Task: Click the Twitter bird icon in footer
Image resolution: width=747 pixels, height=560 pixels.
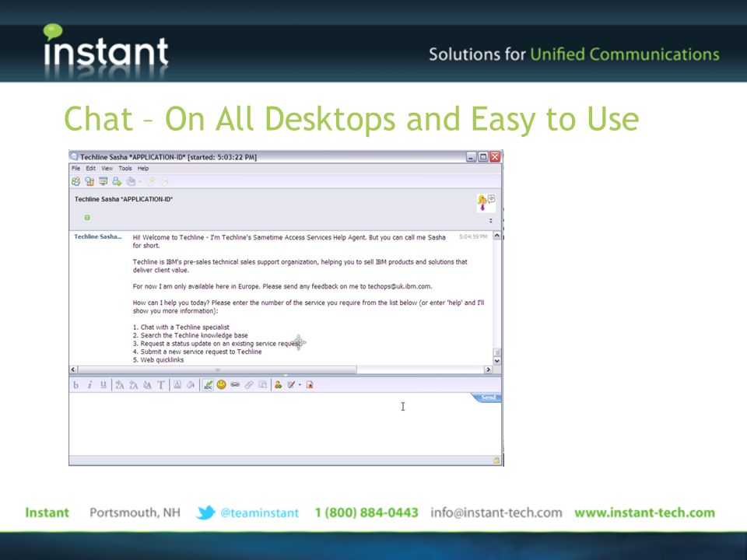Action: (x=205, y=513)
